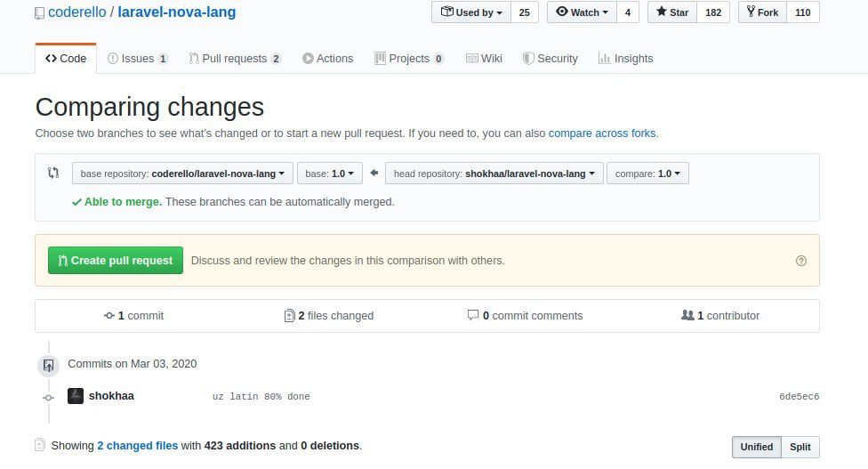Click the 'Commits on Mar 03, 2020' text
The width and height of the screenshot is (868, 469).
[x=133, y=364]
